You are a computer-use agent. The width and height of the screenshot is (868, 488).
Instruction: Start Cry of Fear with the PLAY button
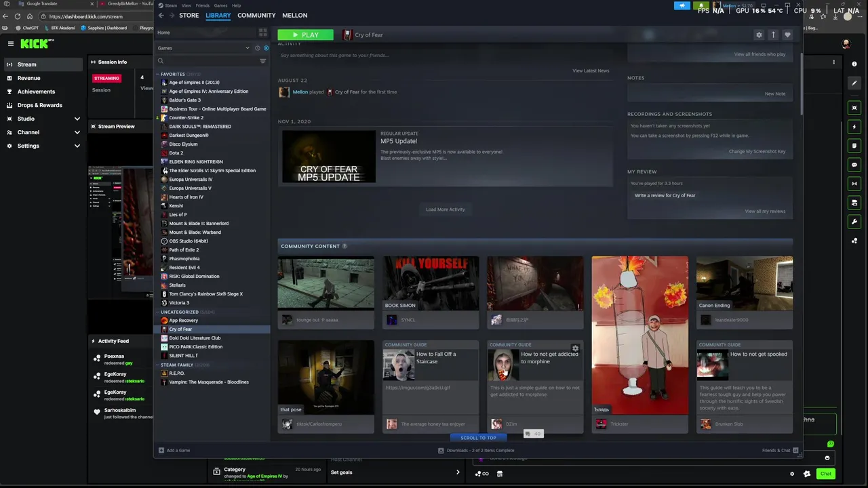click(305, 35)
